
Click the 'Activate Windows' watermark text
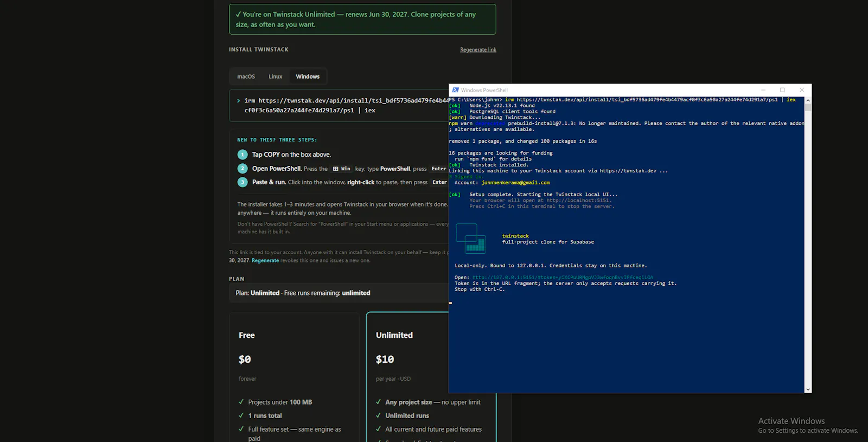792,421
